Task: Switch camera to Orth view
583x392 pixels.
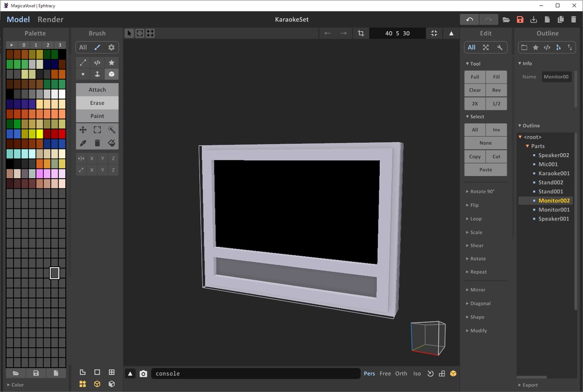Action: tap(401, 374)
